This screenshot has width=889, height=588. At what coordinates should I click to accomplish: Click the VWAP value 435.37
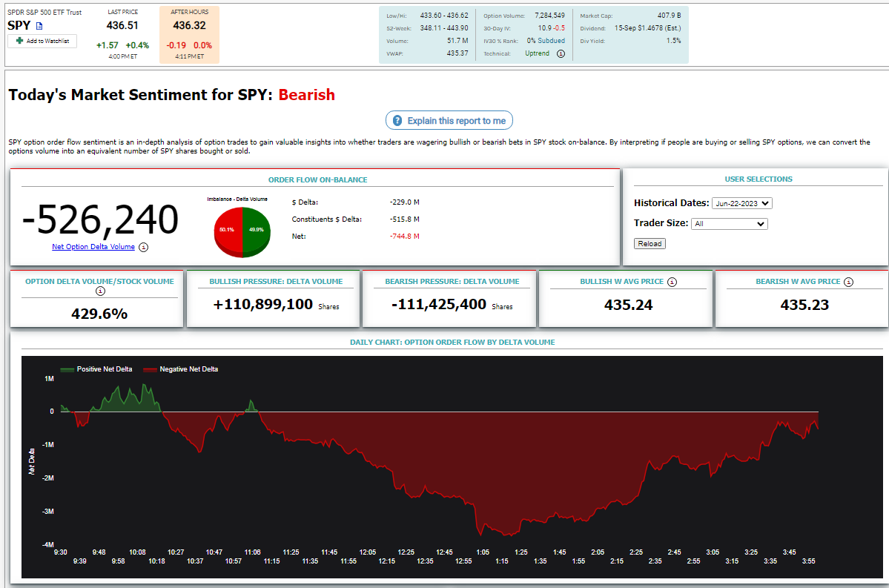click(457, 53)
